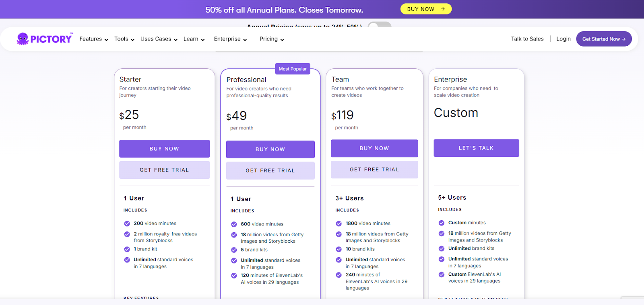Expand the Tools menu
Screen dimensions: 644x305
[124, 39]
